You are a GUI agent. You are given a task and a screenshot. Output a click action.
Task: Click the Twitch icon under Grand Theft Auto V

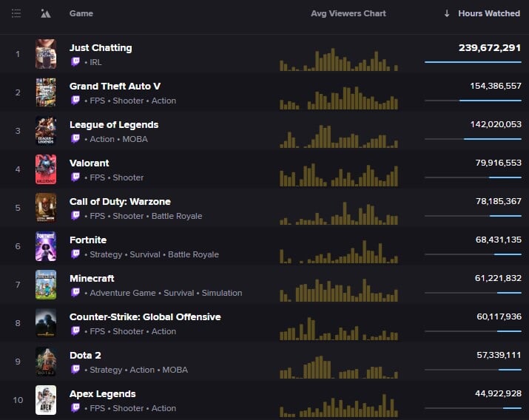75,101
